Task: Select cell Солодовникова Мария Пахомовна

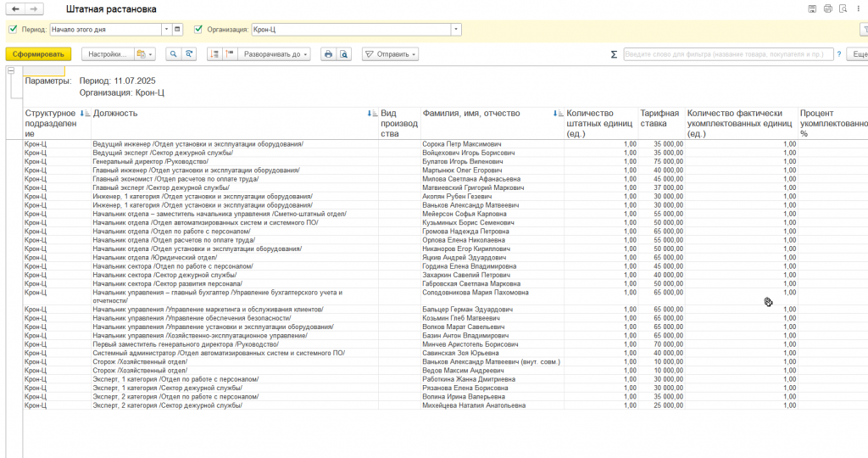Action: pyautogui.click(x=492, y=296)
